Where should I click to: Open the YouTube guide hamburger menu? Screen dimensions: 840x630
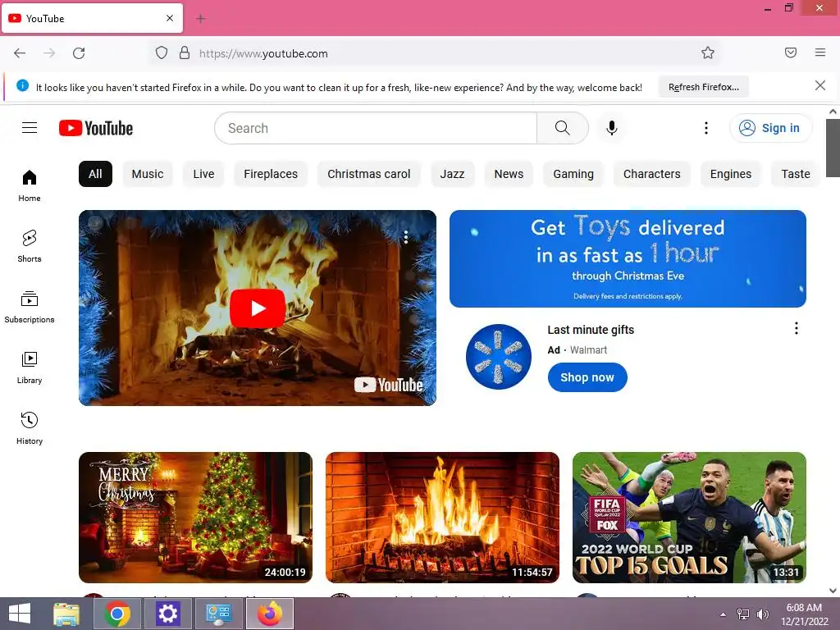30,127
